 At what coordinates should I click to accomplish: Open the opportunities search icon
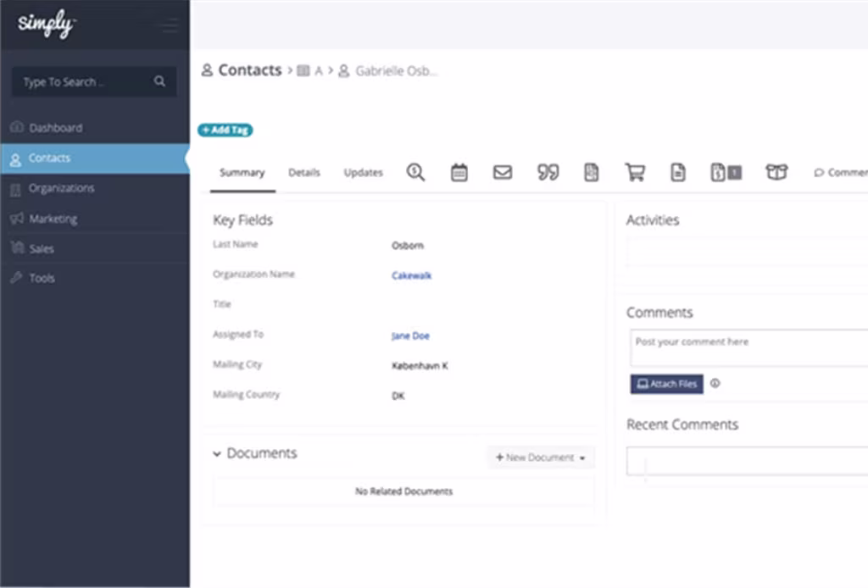pos(415,172)
